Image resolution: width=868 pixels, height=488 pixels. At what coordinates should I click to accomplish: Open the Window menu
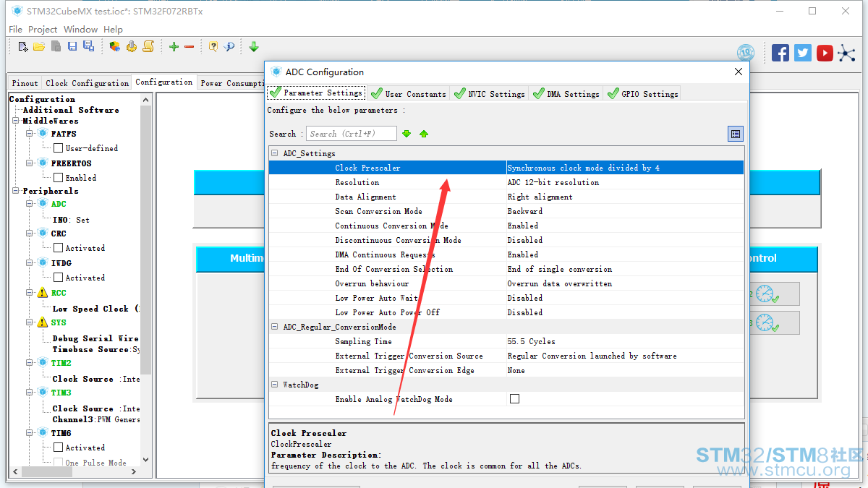click(x=80, y=30)
